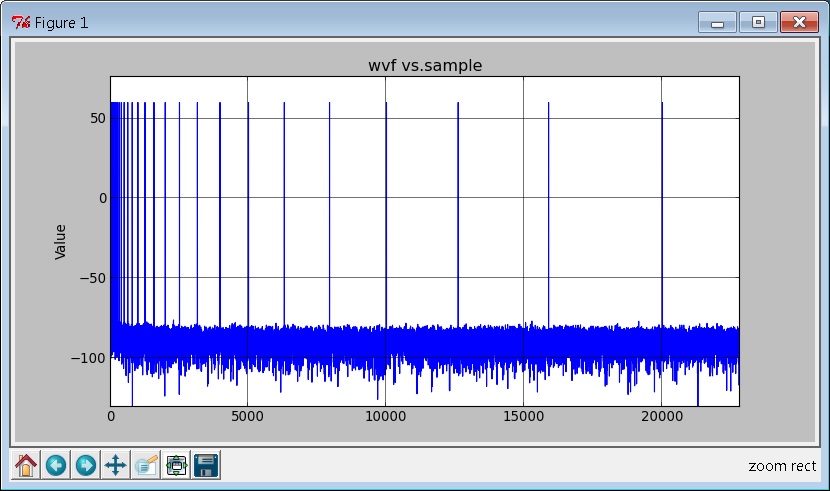Reset the plot with the Home icon
The height and width of the screenshot is (491, 830).
coord(25,466)
